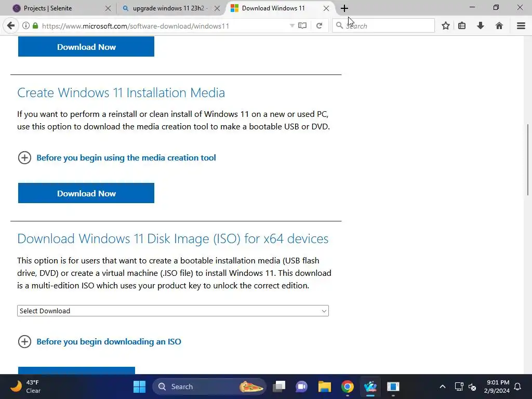Image resolution: width=532 pixels, height=399 pixels.
Task: Click the network display tray icon
Action: click(459, 387)
